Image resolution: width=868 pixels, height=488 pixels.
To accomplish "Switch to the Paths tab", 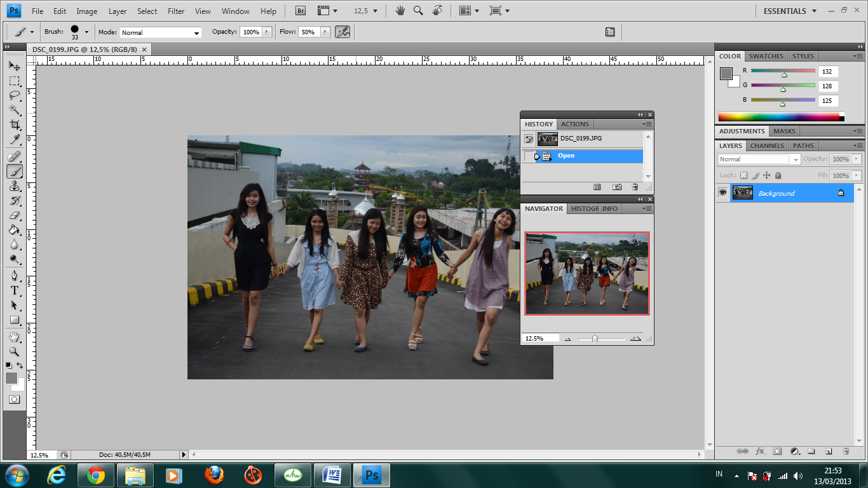I will pyautogui.click(x=803, y=146).
